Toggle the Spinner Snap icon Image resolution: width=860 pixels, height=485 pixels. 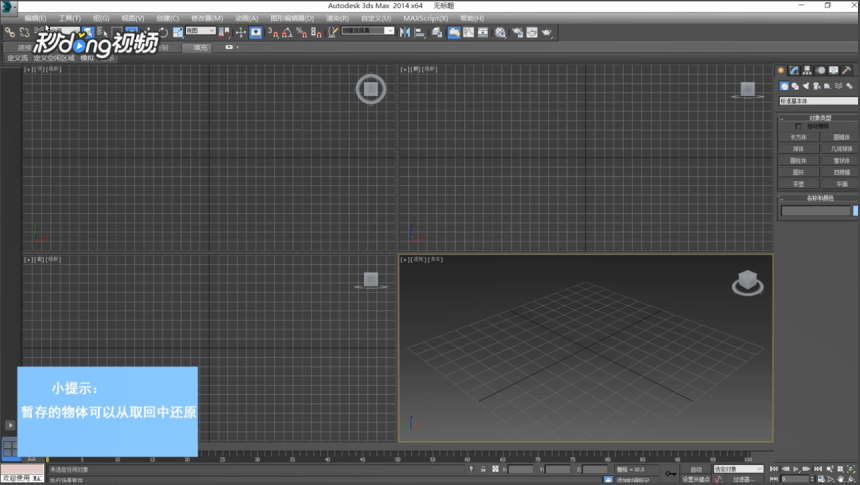(x=316, y=32)
